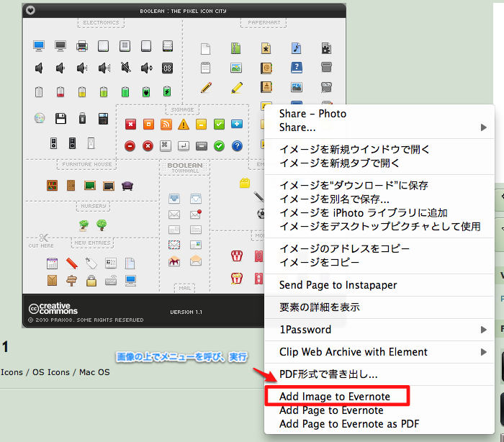
Task: Open the Mac OS breadcrumb link
Action: 94,372
